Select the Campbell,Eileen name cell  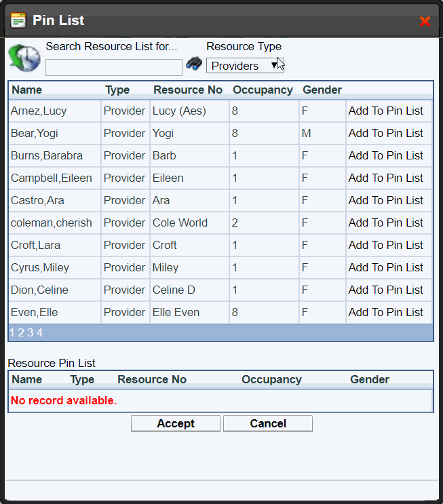(55, 178)
